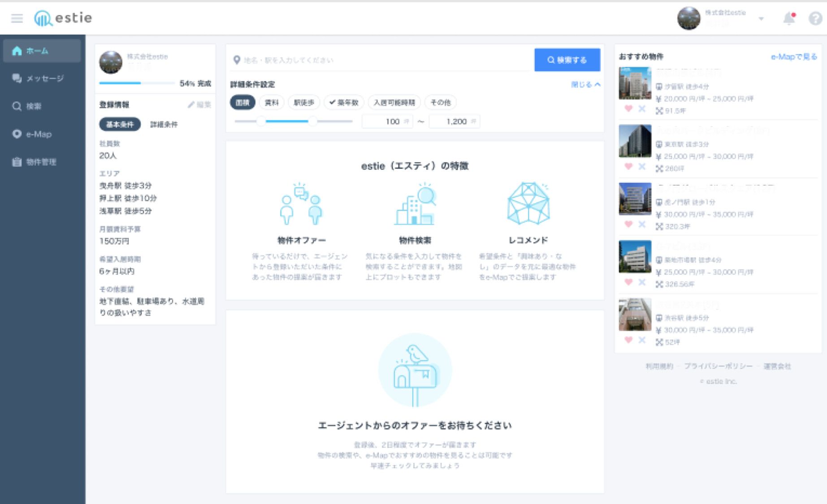Dismiss the 東京駅 property with the X icon

point(642,166)
